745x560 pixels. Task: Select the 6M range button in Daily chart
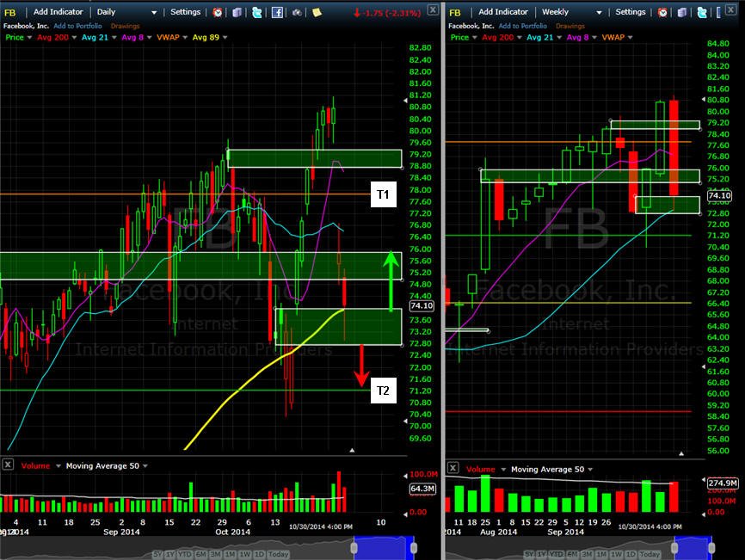point(200,554)
